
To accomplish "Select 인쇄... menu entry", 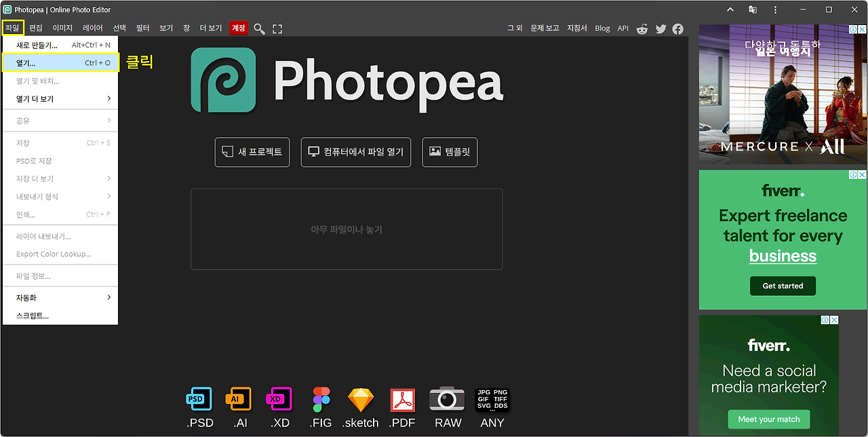I will click(61, 214).
